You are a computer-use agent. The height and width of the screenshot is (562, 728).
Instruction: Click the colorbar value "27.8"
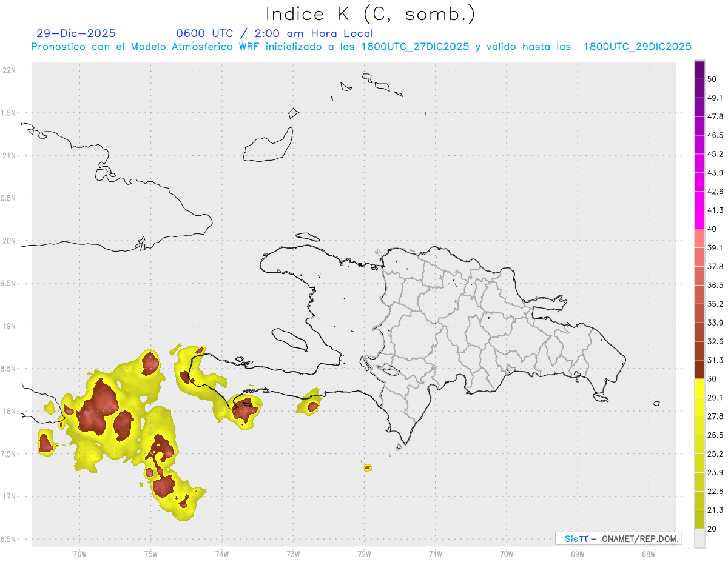[x=715, y=416]
